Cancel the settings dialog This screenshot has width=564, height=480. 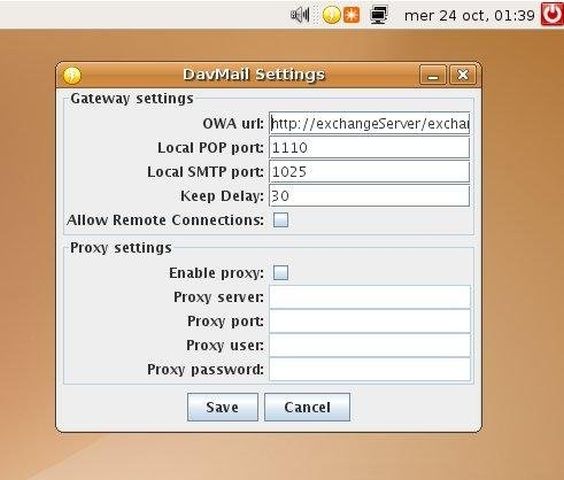tap(307, 407)
